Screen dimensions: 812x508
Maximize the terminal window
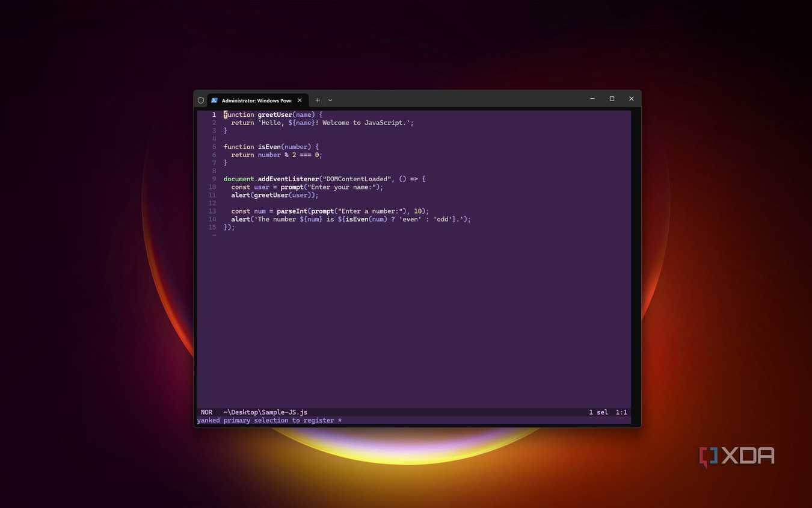612,99
